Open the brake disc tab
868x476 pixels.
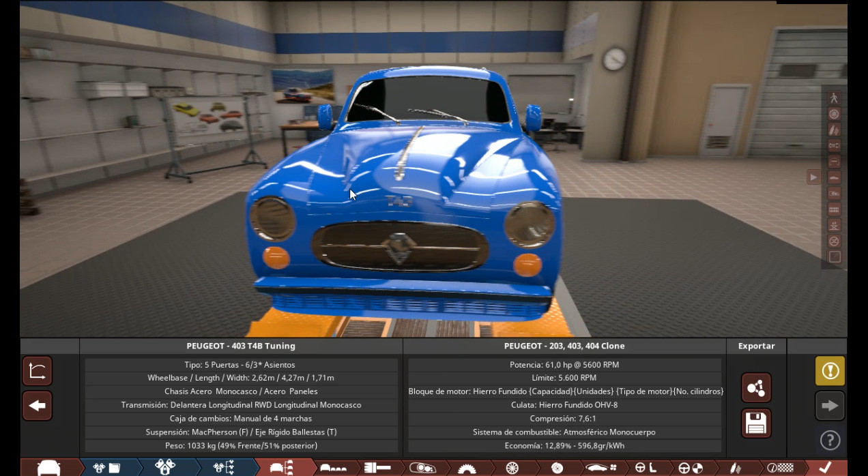click(x=557, y=468)
